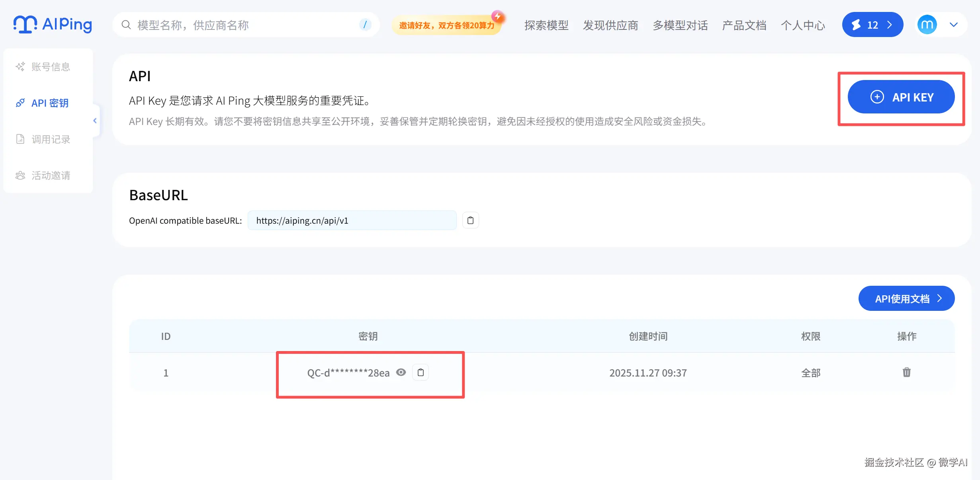Create a new API KEY
Image resolution: width=980 pixels, height=480 pixels.
(x=901, y=97)
